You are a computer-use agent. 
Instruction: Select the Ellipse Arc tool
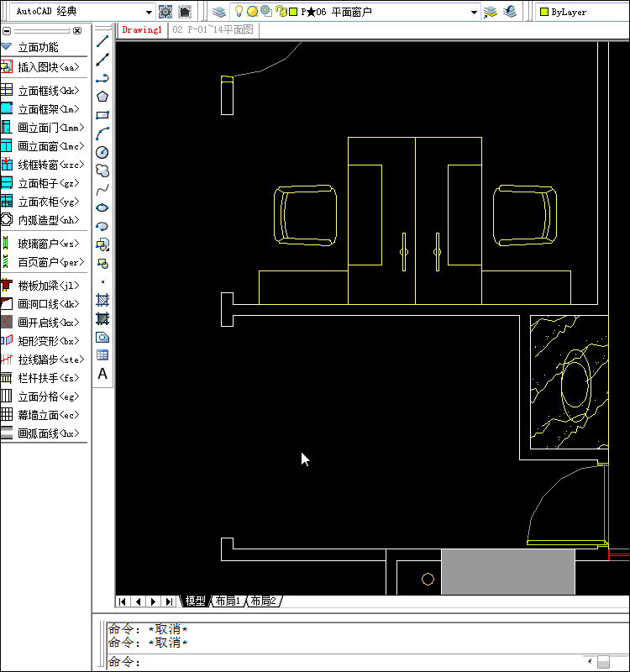tap(102, 226)
